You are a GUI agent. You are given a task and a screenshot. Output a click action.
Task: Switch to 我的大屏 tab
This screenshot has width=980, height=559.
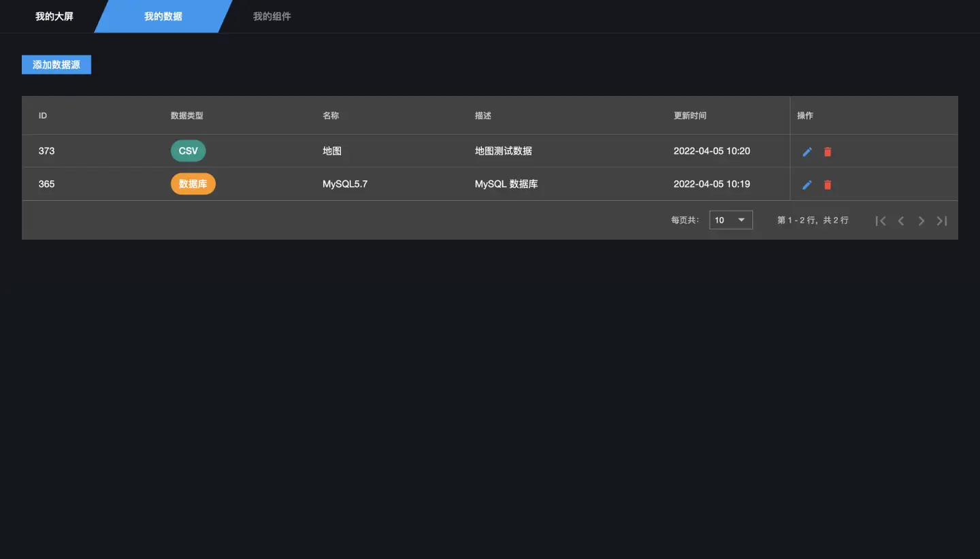click(x=54, y=16)
